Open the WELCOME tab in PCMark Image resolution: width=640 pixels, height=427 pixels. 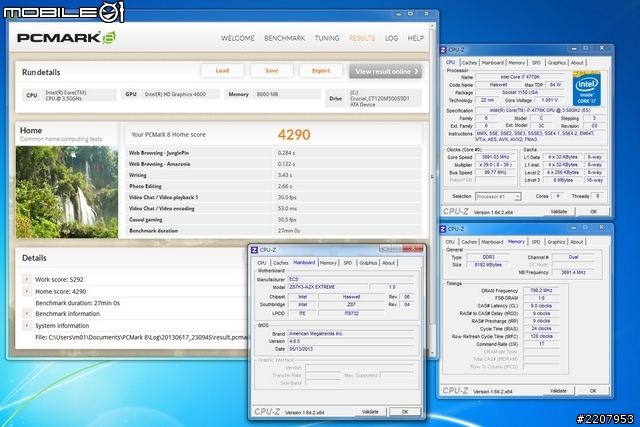click(x=238, y=38)
